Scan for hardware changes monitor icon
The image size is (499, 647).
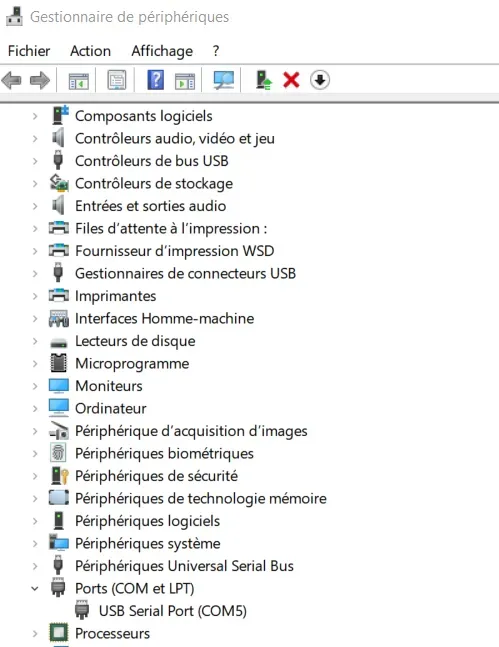click(223, 80)
